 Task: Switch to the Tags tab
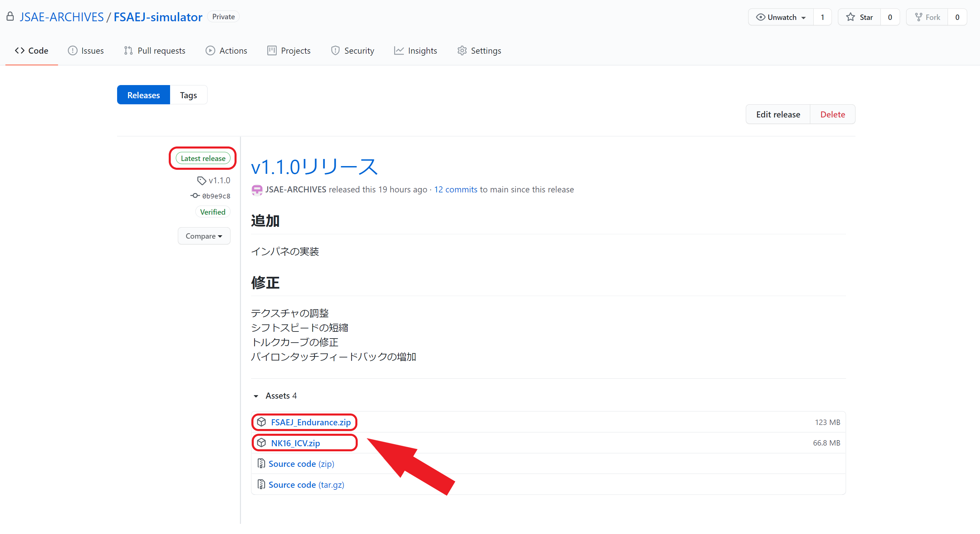coord(188,95)
